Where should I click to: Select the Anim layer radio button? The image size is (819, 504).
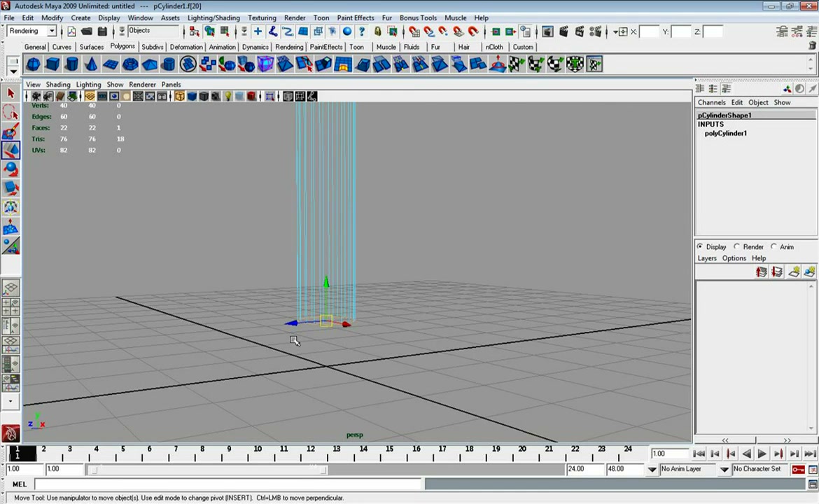coord(773,246)
